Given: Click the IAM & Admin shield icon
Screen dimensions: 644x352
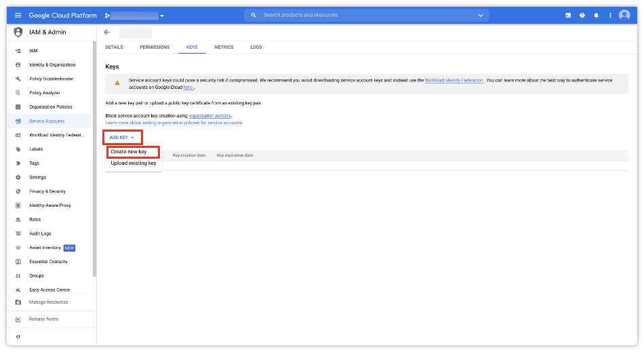Looking at the screenshot, I should [x=18, y=32].
